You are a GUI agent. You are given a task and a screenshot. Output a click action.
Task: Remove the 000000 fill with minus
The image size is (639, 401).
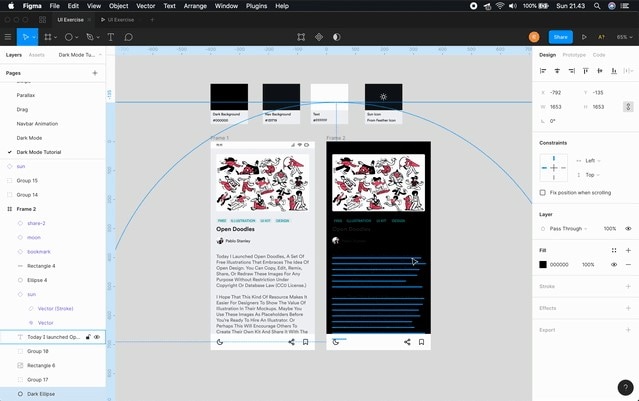click(628, 264)
